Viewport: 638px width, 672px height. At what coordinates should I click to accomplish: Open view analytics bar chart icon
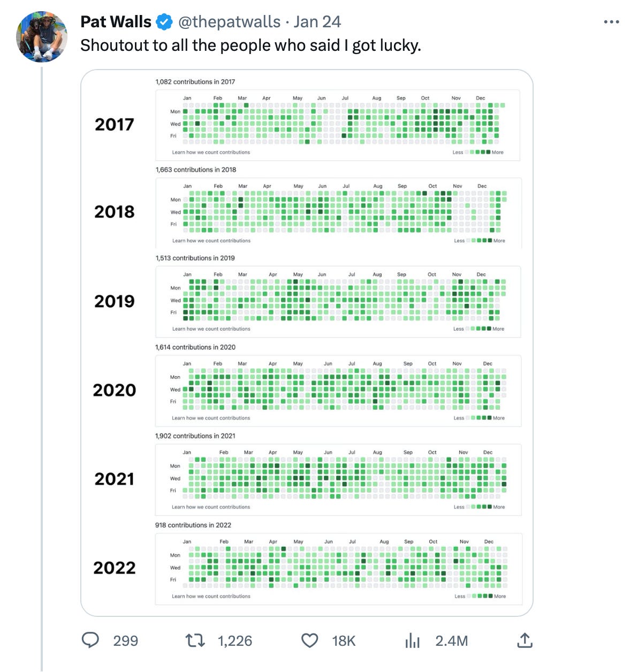412,640
